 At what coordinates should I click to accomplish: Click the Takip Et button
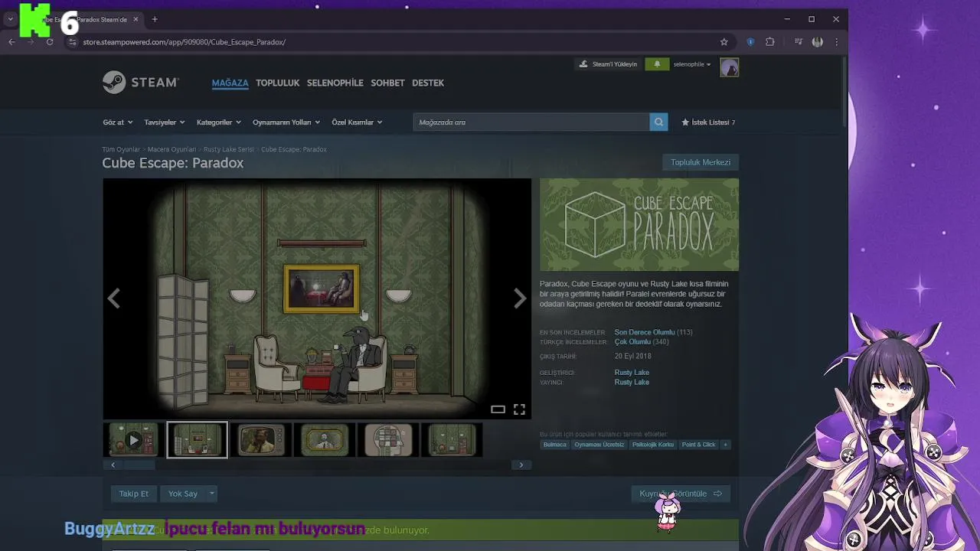[134, 494]
